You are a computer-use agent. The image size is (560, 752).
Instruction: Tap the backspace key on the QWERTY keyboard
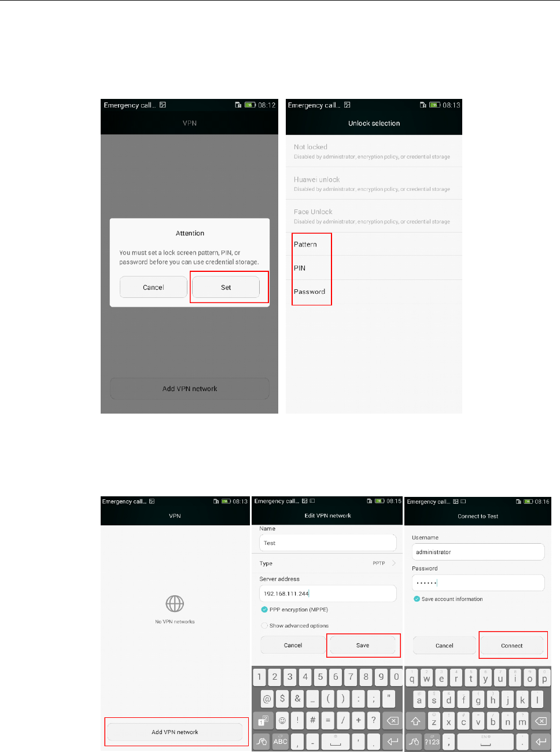click(x=540, y=721)
